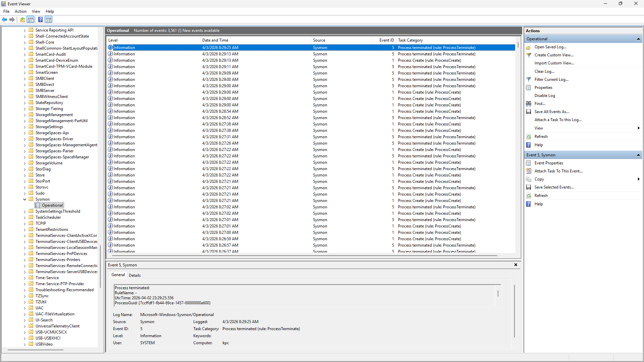Expand the UAC tree node
644x362 pixels.
click(24, 308)
